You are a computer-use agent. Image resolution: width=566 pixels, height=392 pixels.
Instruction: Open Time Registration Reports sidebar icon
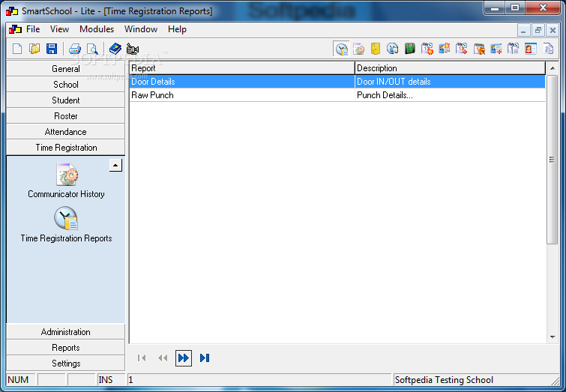pyautogui.click(x=66, y=225)
